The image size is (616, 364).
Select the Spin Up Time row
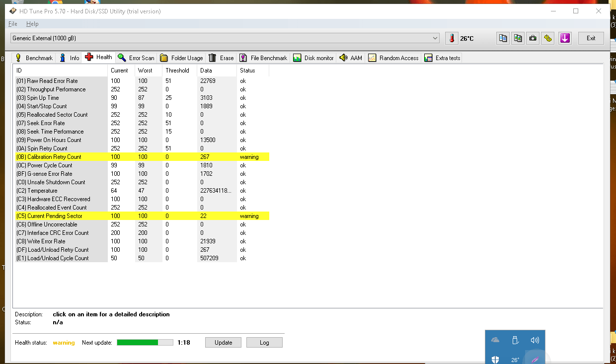[x=142, y=98]
